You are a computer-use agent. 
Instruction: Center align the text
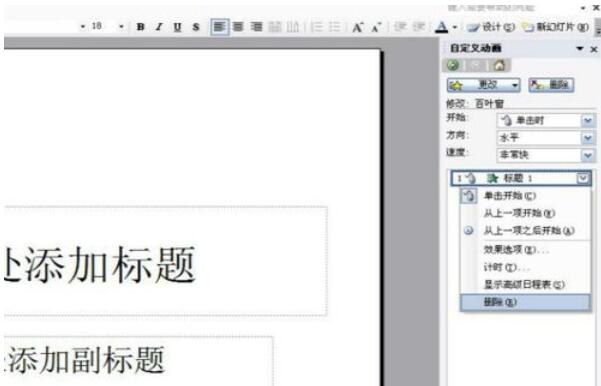(x=238, y=27)
